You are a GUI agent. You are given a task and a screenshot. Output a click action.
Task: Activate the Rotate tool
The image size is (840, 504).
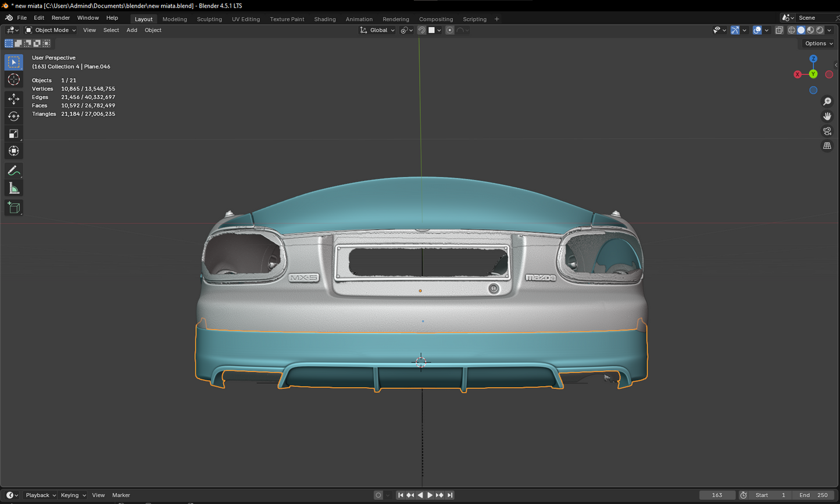(13, 116)
